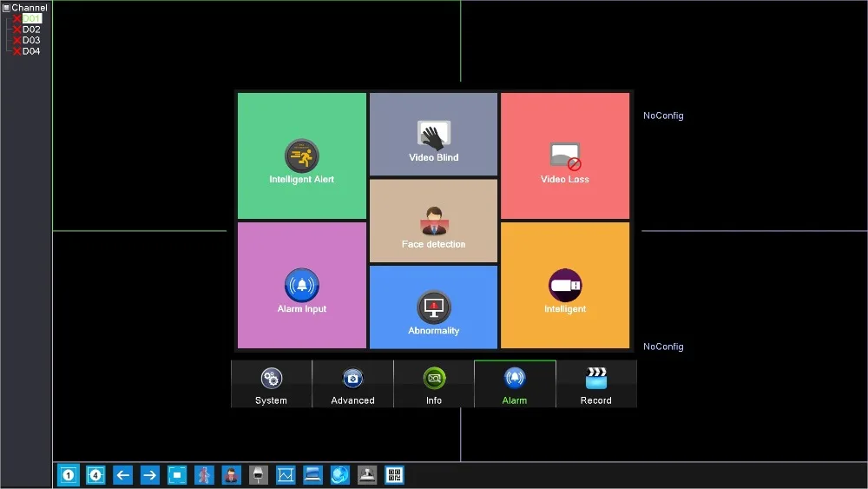Click the QR code icon in toolbar
This screenshot has width=868, height=489.
click(x=394, y=475)
